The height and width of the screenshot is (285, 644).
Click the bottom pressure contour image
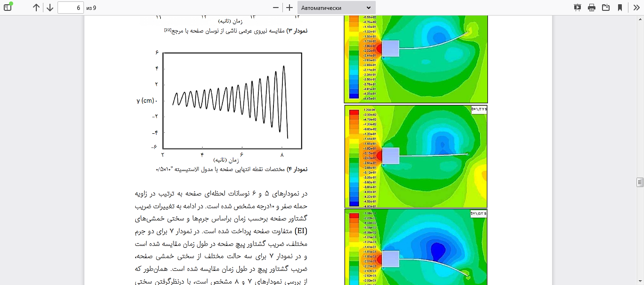tap(416, 247)
